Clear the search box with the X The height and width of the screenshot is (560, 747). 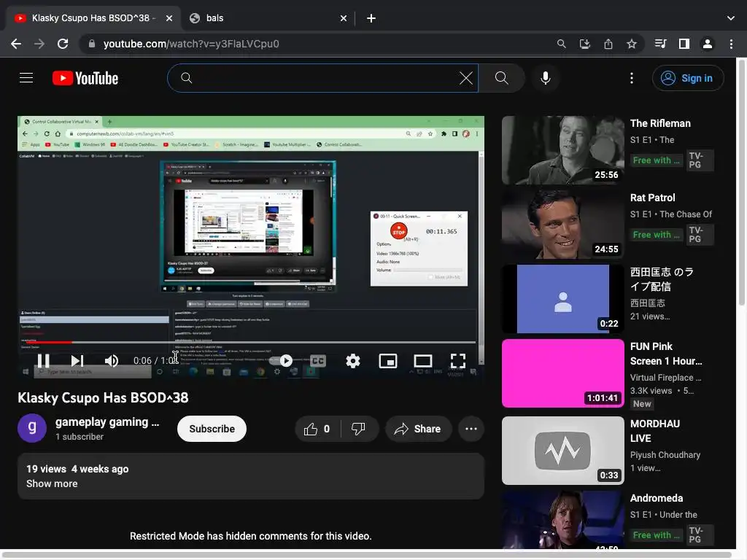(x=466, y=78)
